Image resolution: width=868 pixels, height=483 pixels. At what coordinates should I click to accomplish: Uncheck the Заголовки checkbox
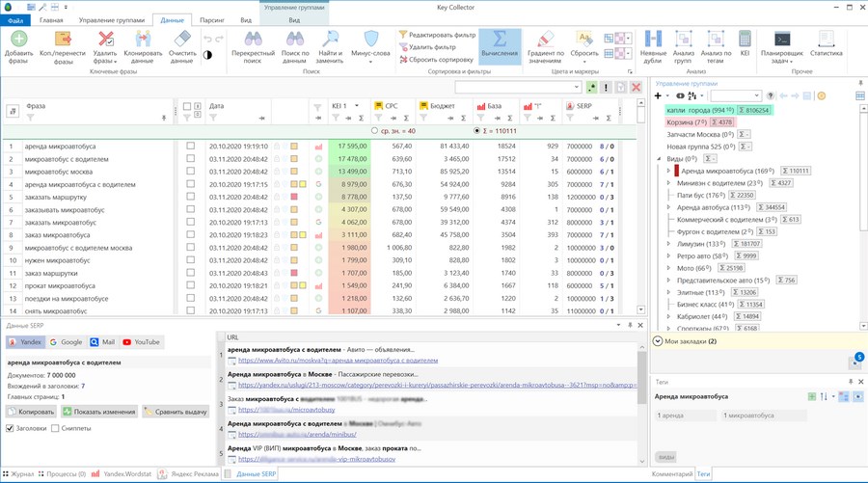[10, 428]
